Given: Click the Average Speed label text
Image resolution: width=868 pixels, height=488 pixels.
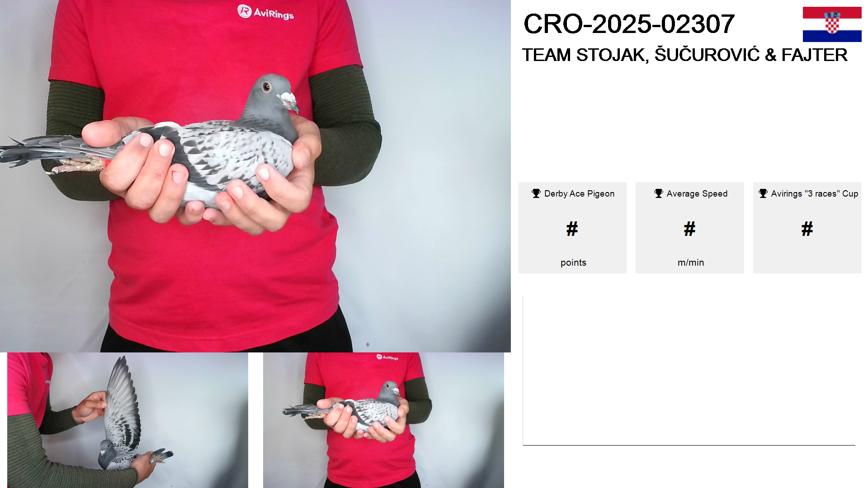Looking at the screenshot, I should click(697, 194).
